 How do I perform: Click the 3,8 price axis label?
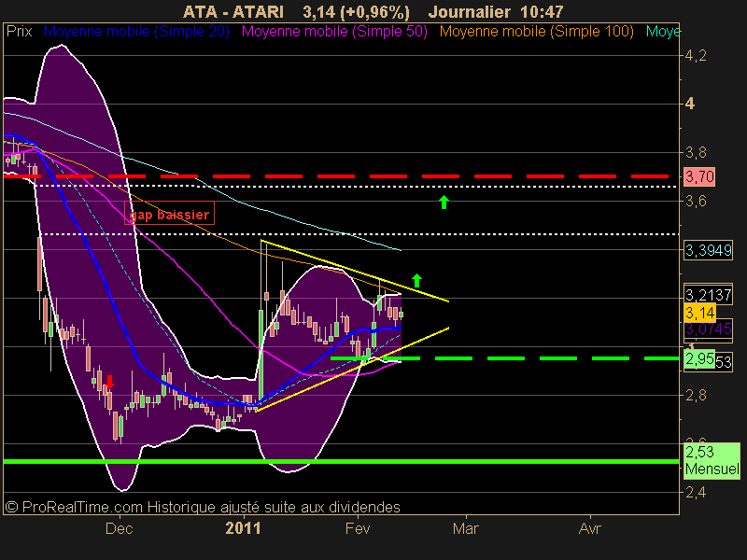click(x=696, y=153)
